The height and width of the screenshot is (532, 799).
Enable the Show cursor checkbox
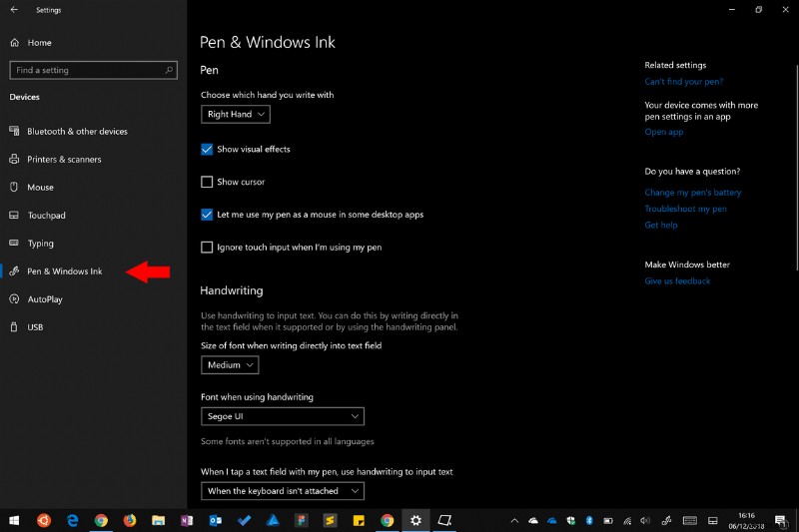207,183
